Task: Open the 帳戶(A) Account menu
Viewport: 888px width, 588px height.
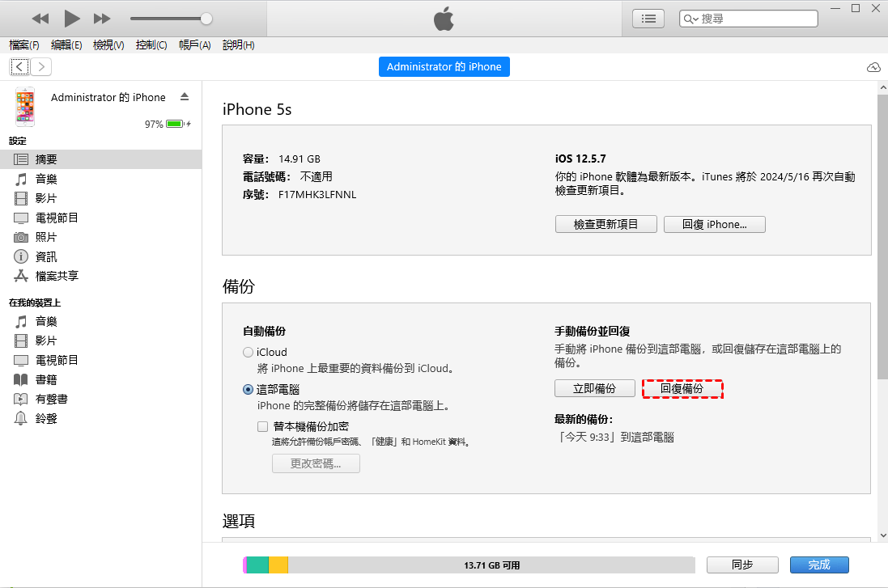Action: click(194, 45)
